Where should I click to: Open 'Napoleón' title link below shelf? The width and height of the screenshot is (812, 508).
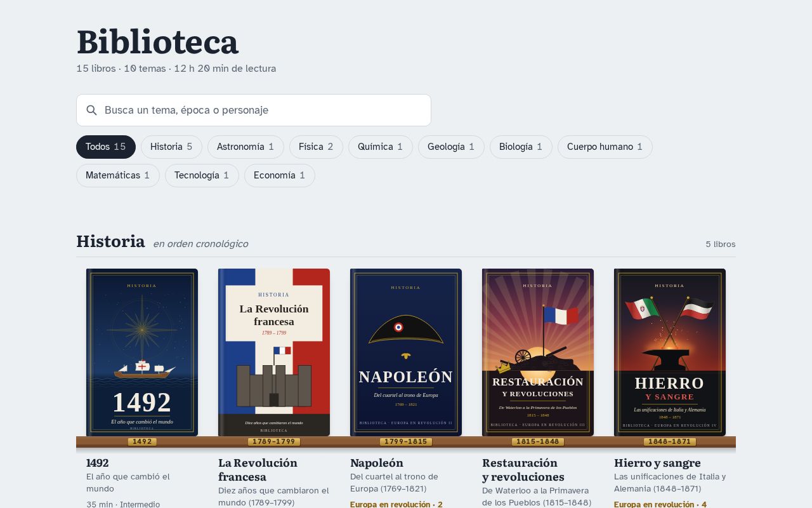coord(377,463)
